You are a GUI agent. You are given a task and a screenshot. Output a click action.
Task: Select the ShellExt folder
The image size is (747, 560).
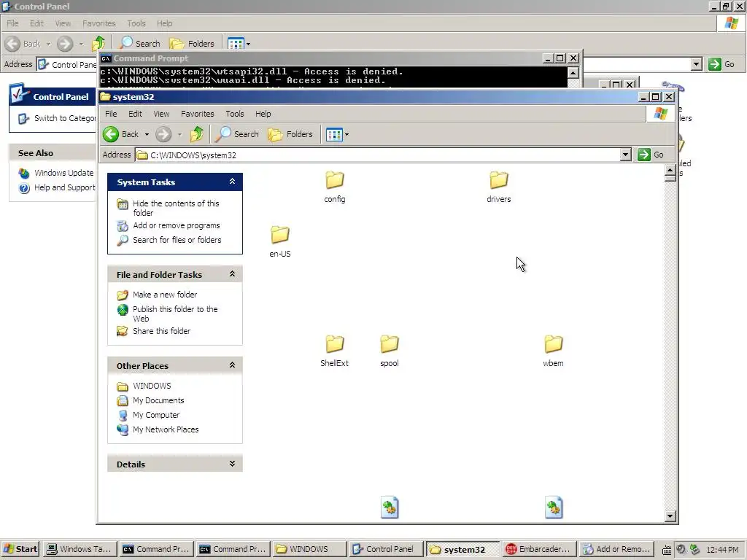point(334,351)
